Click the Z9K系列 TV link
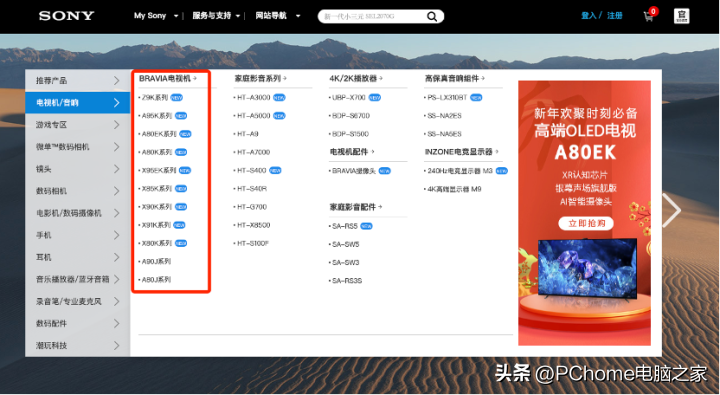720x395 pixels. pos(155,97)
